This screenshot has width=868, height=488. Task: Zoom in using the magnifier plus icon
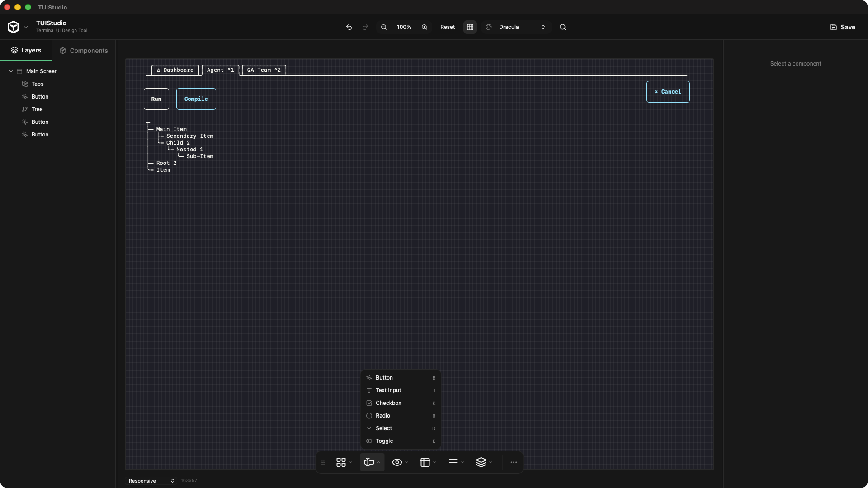[425, 27]
